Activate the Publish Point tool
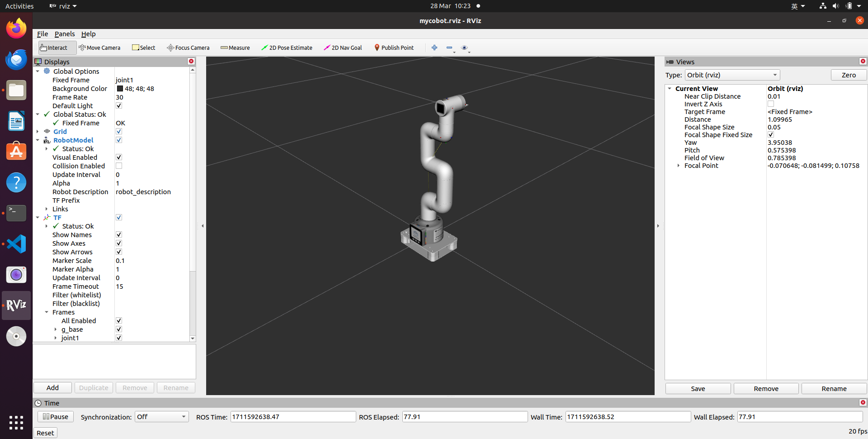Image resolution: width=868 pixels, height=439 pixels. [394, 48]
